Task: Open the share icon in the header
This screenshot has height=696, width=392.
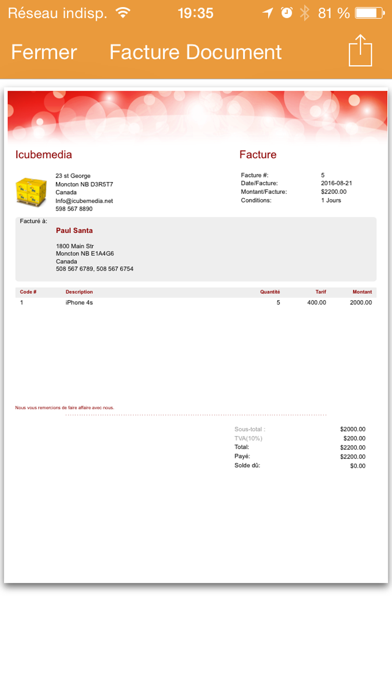Action: click(x=360, y=50)
